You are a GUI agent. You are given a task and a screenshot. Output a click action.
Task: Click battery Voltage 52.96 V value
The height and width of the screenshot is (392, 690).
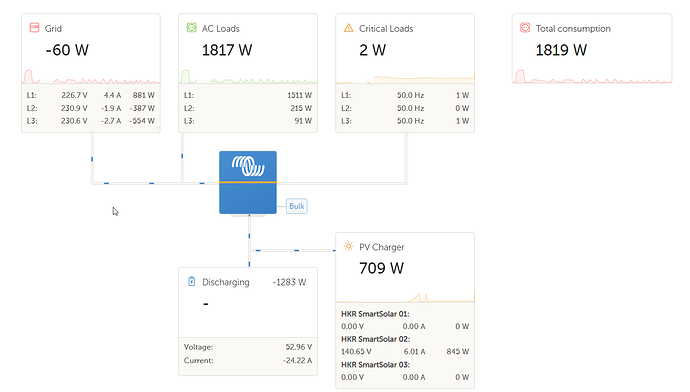pos(298,347)
